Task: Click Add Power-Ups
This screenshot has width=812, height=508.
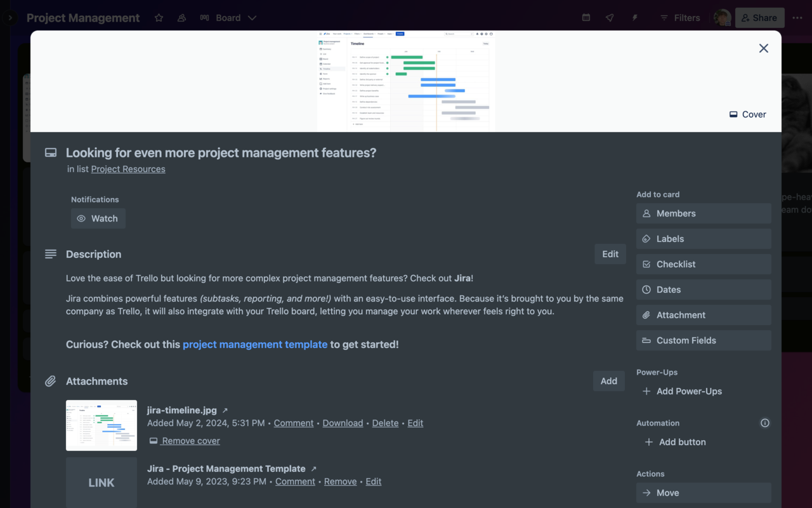Action: pyautogui.click(x=682, y=391)
